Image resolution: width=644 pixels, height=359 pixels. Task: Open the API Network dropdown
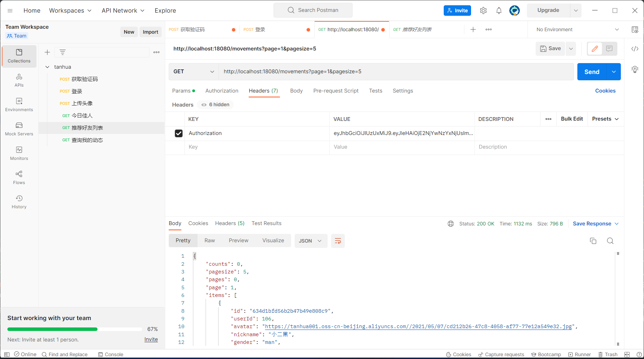123,11
